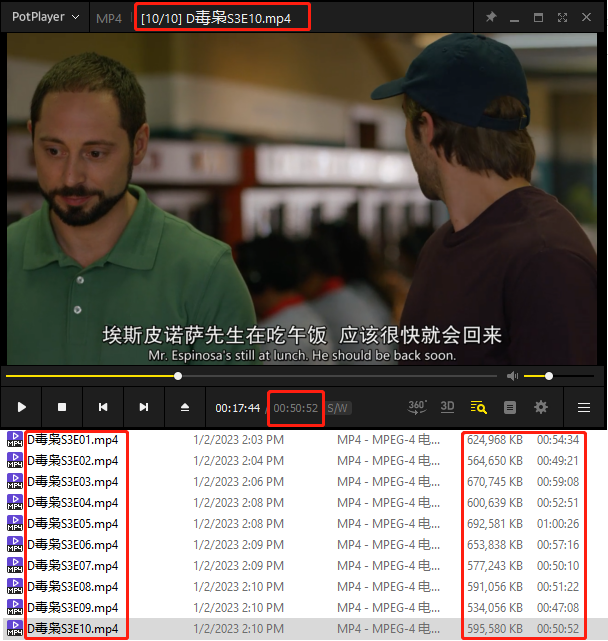
Task: Adjust the volume slider handle
Action: click(x=549, y=376)
